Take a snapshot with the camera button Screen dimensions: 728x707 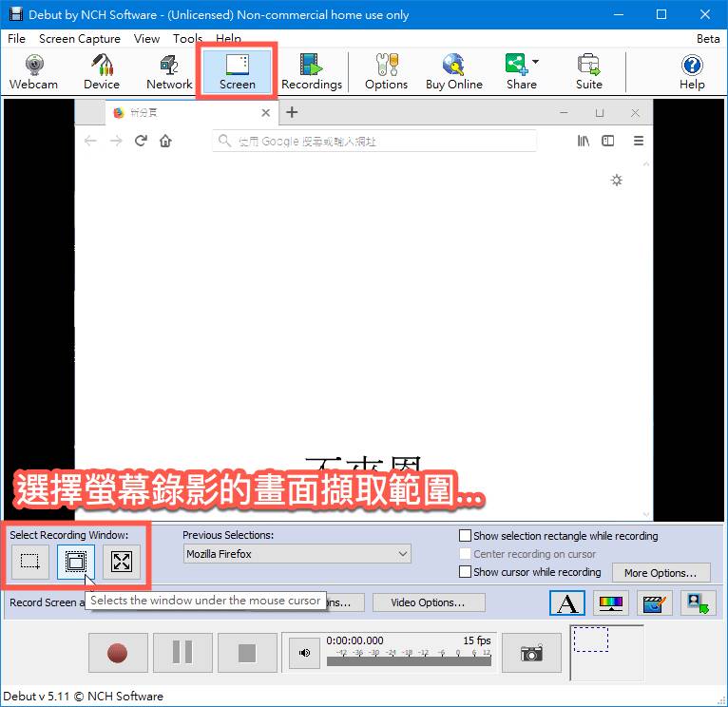tap(531, 653)
